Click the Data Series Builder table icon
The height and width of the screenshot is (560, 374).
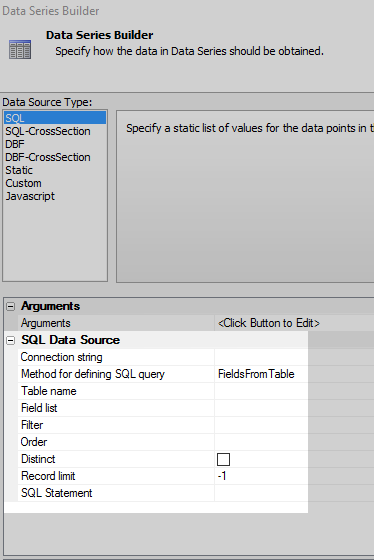click(x=20, y=50)
